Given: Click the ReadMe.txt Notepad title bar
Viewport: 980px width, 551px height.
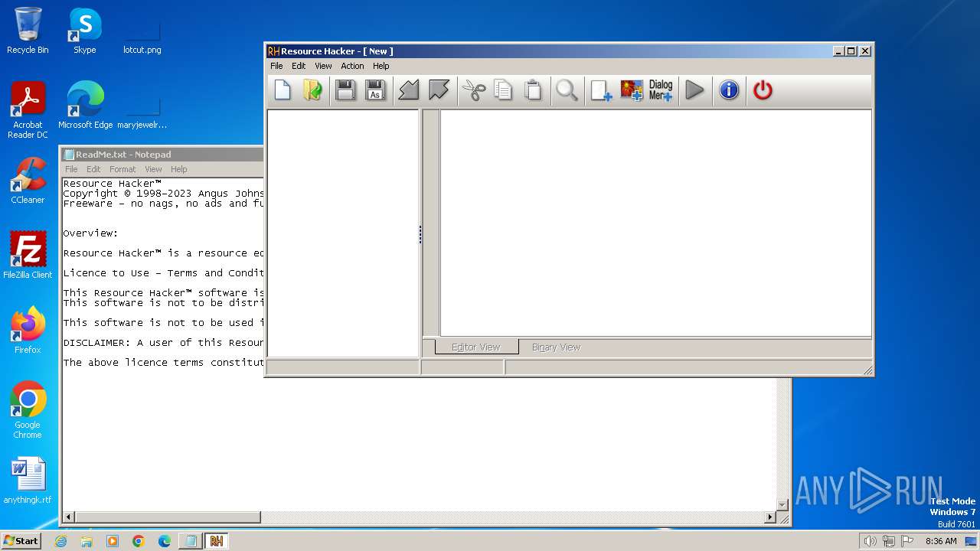Looking at the screenshot, I should [x=162, y=155].
